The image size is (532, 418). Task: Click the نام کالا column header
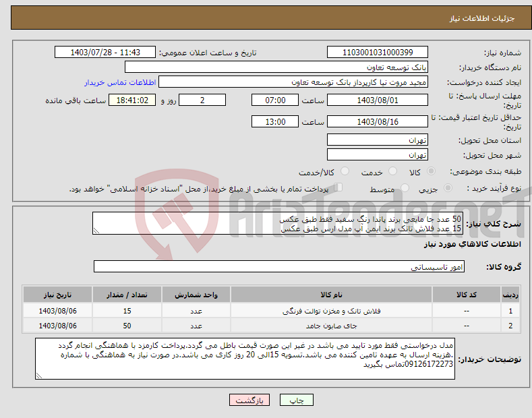point(331,295)
